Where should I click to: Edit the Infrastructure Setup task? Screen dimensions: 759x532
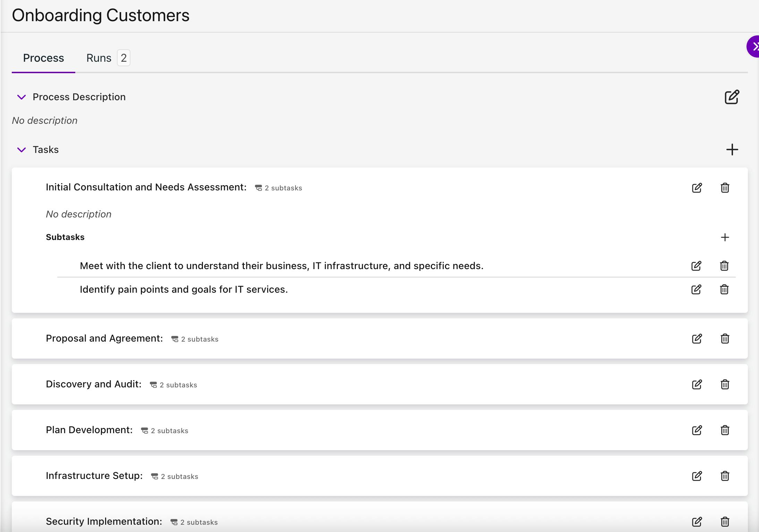click(697, 476)
